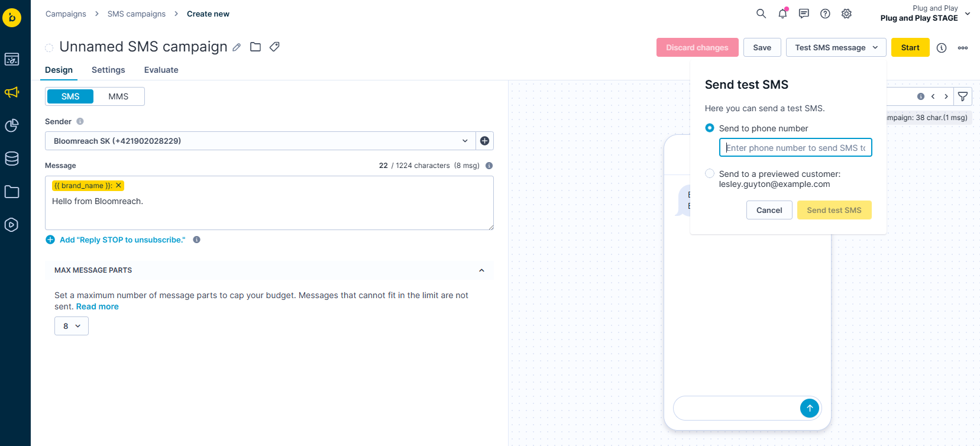Collapse the MAX MESSAGE PARTS section
The width and height of the screenshot is (980, 446).
click(481, 270)
